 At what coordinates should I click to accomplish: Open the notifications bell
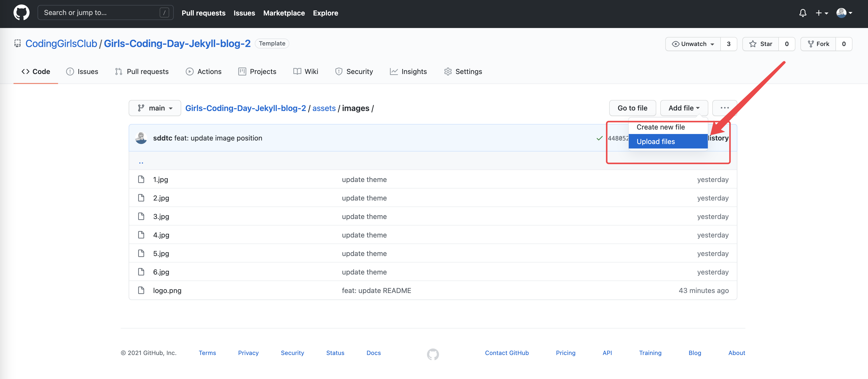(x=803, y=13)
